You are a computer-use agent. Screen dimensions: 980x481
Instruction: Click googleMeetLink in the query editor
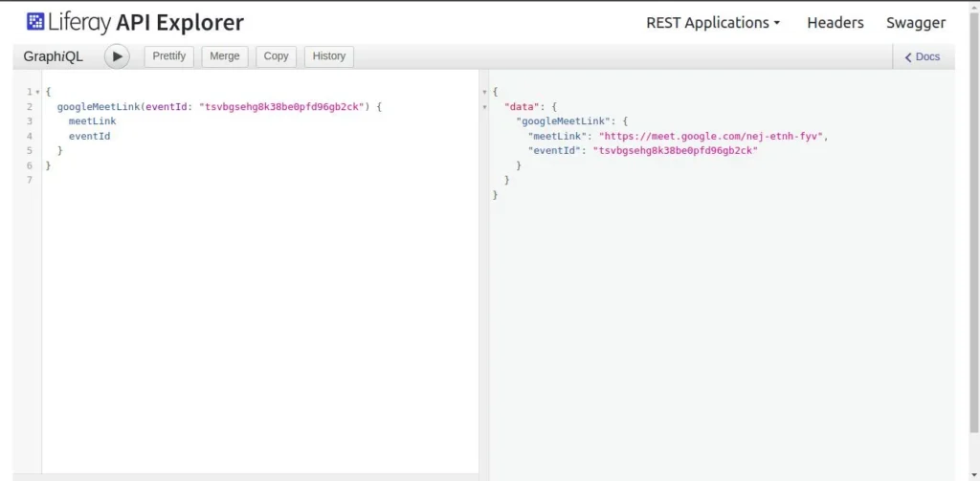click(x=99, y=107)
